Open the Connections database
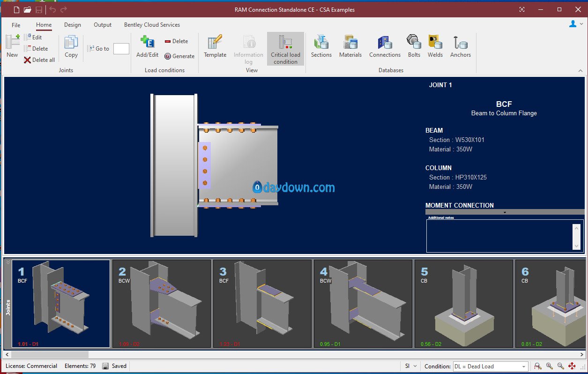Screen dimensions: 588x374 point(385,46)
